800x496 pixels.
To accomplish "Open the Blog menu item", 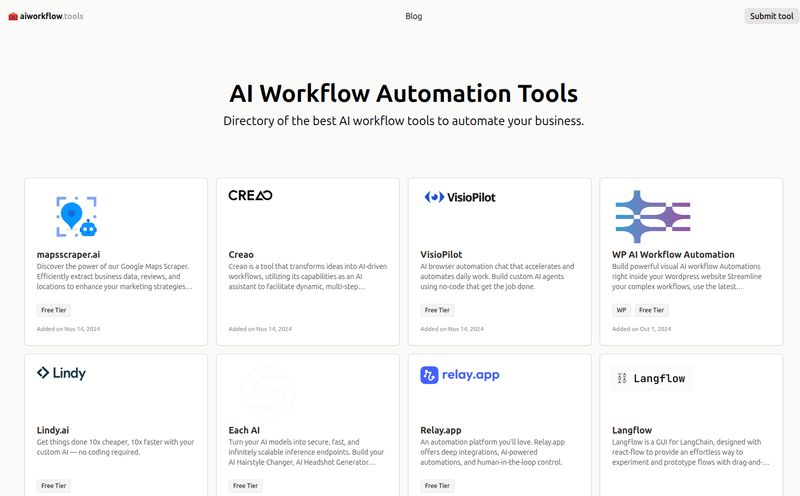I will (414, 16).
